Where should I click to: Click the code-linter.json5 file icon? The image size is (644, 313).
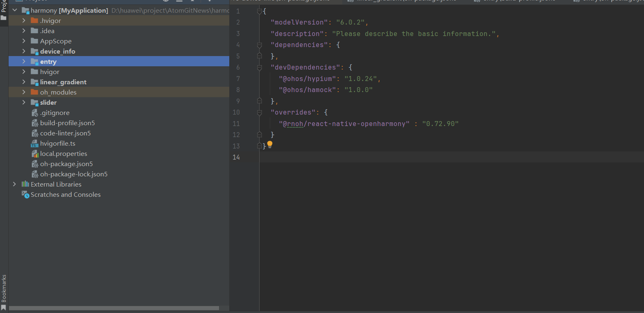point(35,133)
